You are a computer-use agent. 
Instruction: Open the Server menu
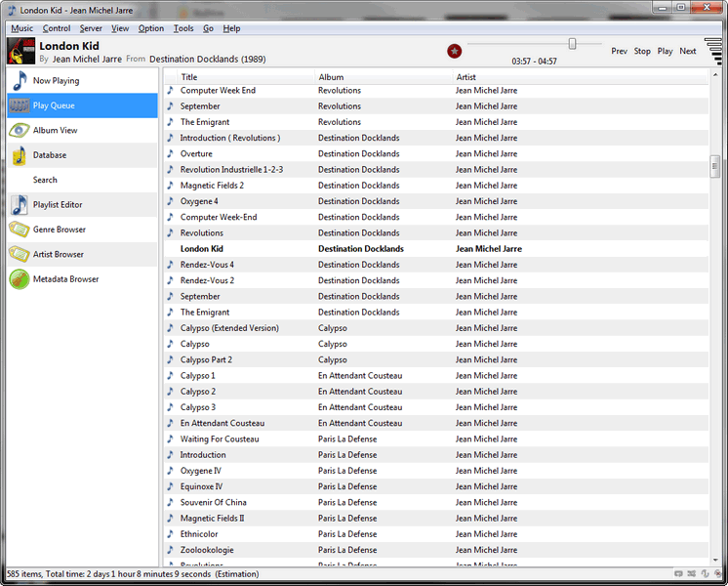tap(91, 28)
